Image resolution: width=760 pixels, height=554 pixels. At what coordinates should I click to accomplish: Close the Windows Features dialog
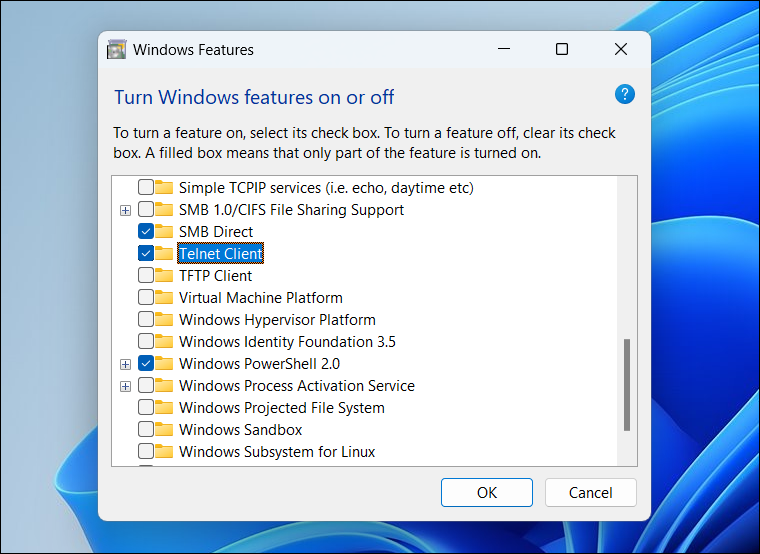point(621,49)
